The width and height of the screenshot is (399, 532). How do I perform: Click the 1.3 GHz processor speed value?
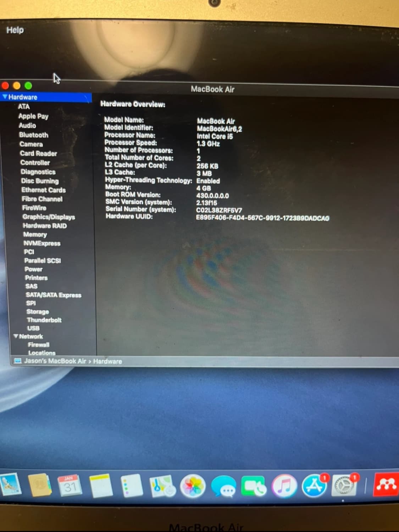pos(208,144)
